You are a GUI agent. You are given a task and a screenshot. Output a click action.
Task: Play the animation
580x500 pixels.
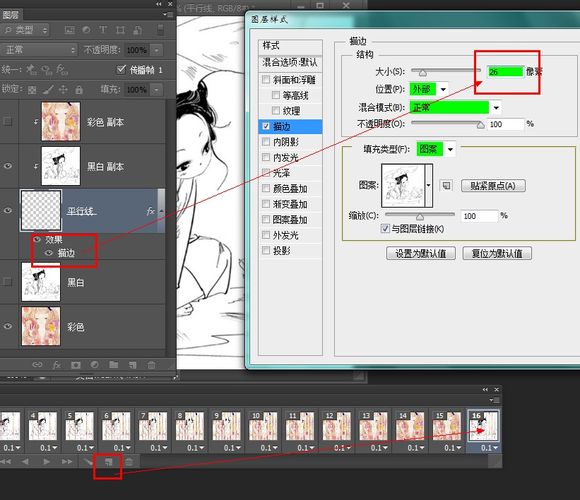point(47,462)
